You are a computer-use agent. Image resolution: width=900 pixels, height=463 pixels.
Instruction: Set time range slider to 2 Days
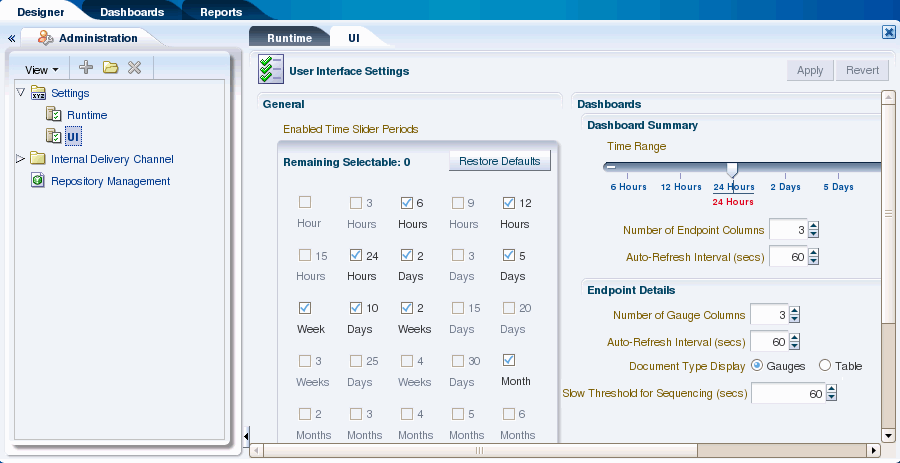point(785,187)
